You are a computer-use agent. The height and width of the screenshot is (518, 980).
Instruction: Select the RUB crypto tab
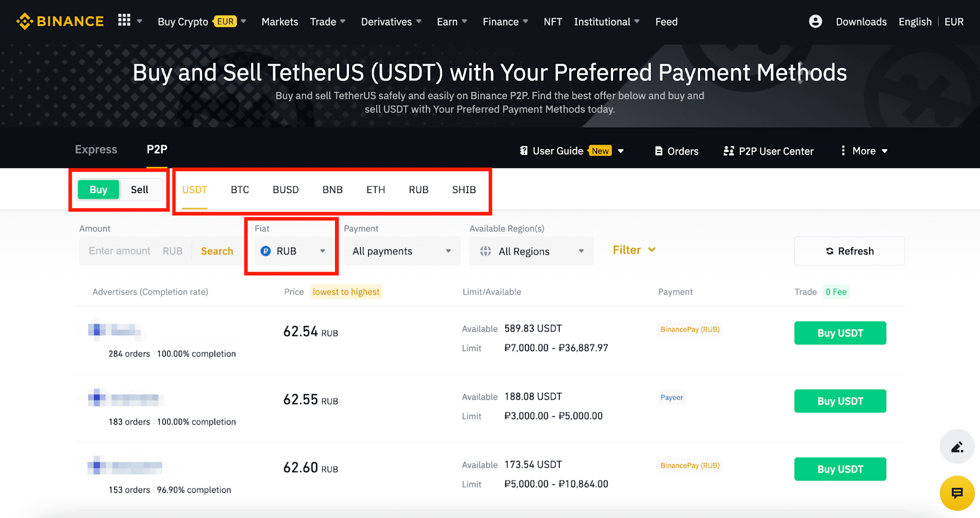tap(419, 189)
